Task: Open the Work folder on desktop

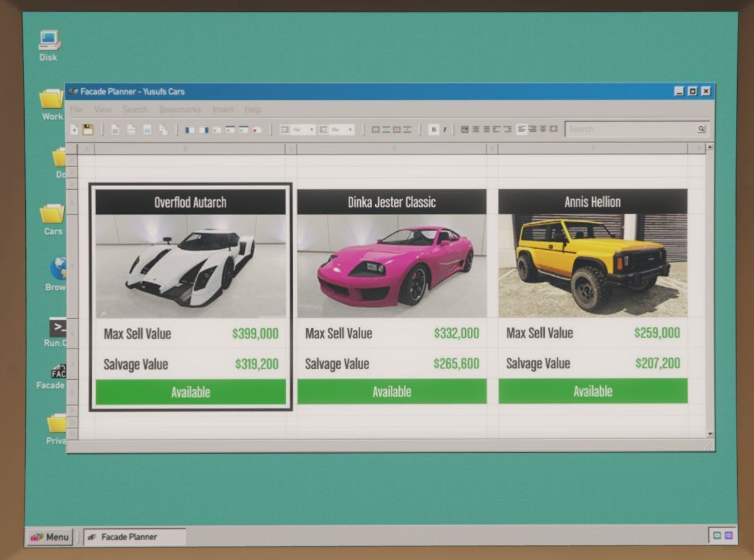Action: click(x=53, y=102)
